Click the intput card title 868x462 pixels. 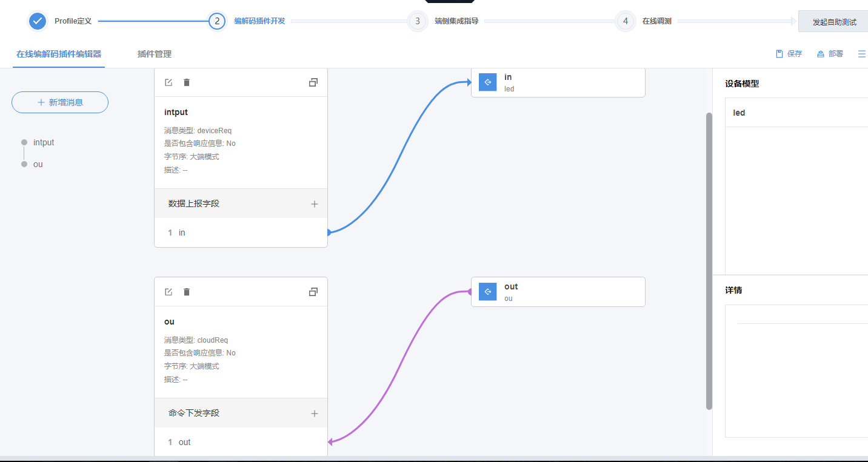pyautogui.click(x=176, y=112)
